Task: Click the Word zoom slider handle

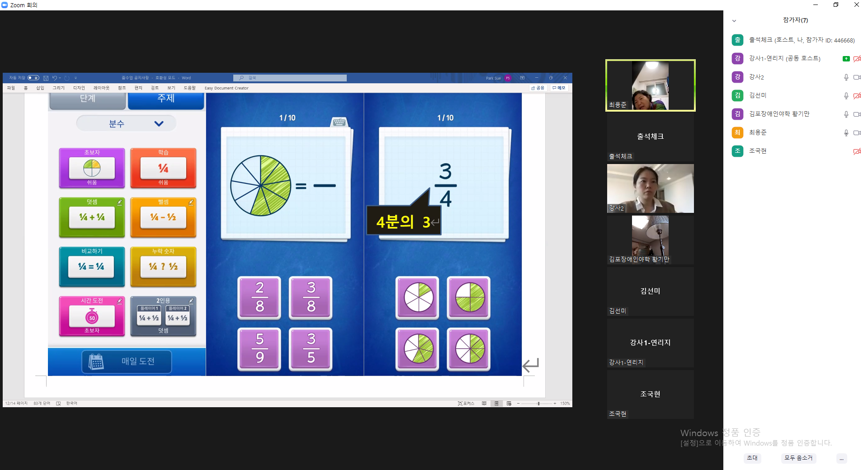Action: (x=538, y=404)
